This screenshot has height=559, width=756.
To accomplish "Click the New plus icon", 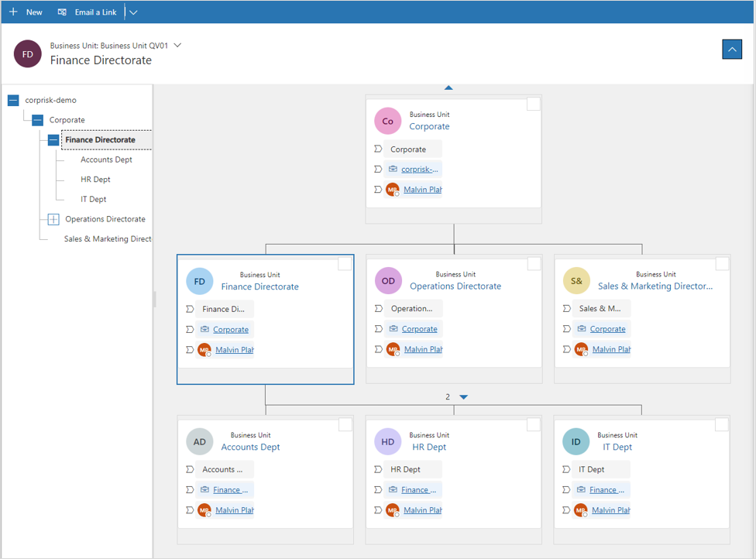I will [13, 12].
